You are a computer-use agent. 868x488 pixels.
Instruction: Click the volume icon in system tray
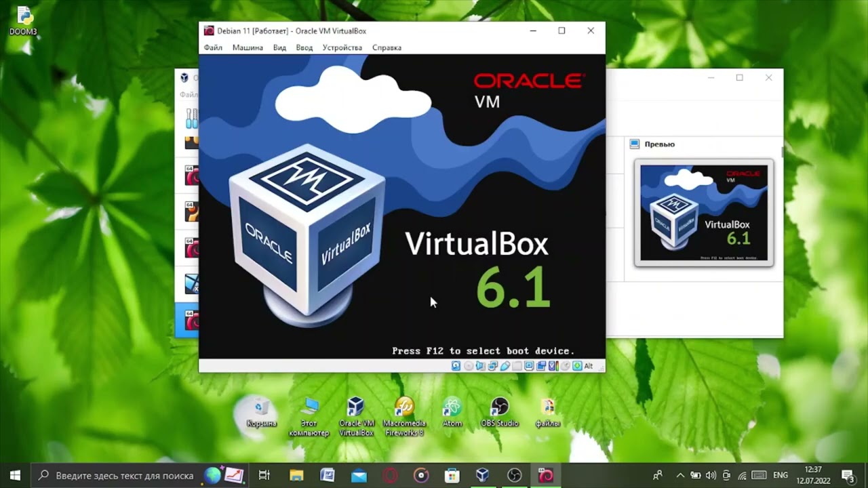coord(711,475)
